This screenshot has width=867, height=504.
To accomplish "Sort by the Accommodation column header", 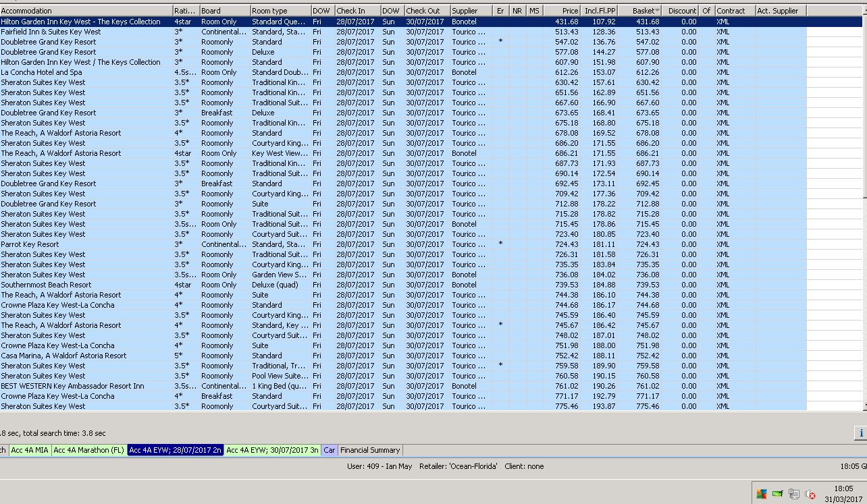I will pos(86,11).
